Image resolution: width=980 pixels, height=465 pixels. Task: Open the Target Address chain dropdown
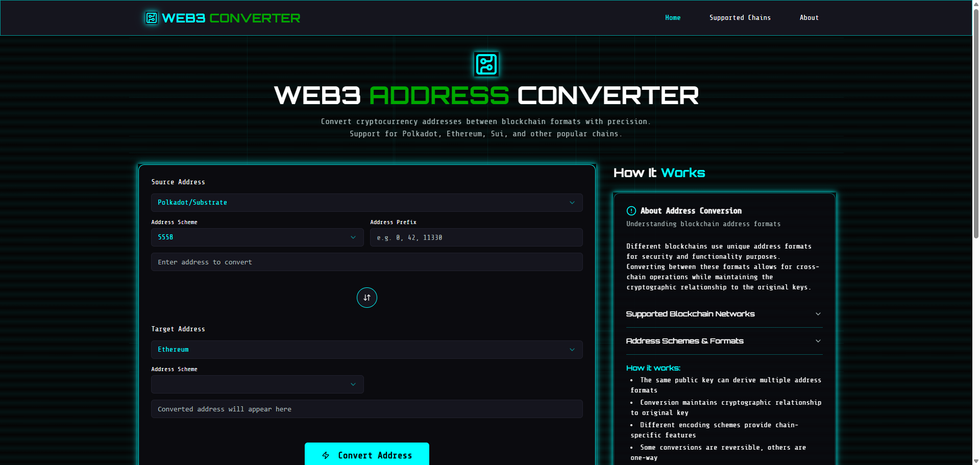(x=366, y=350)
